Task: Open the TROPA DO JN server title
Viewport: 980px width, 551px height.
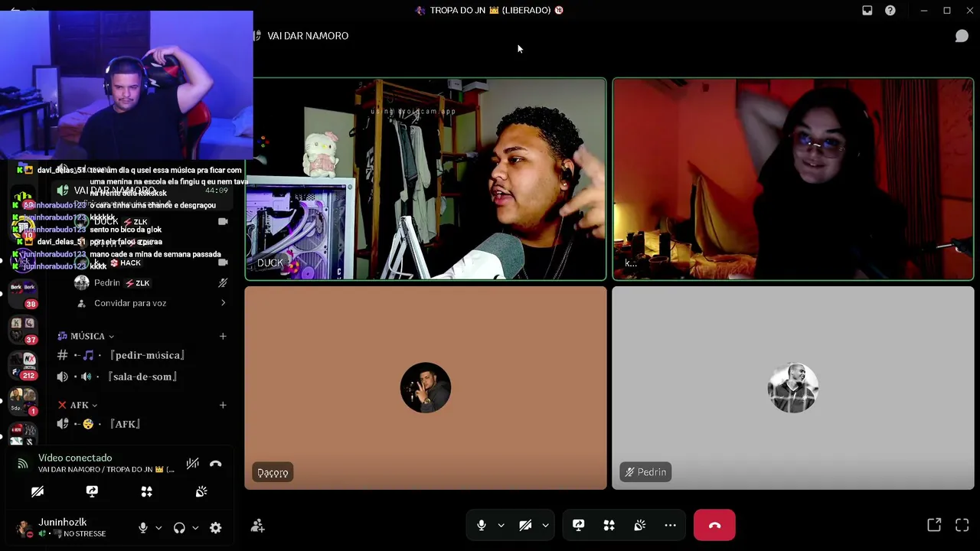Action: [x=489, y=11]
